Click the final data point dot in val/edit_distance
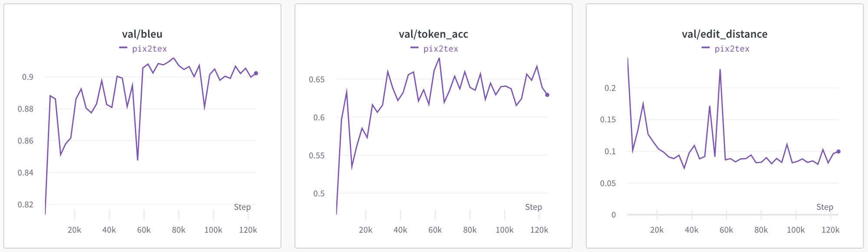 [x=838, y=151]
